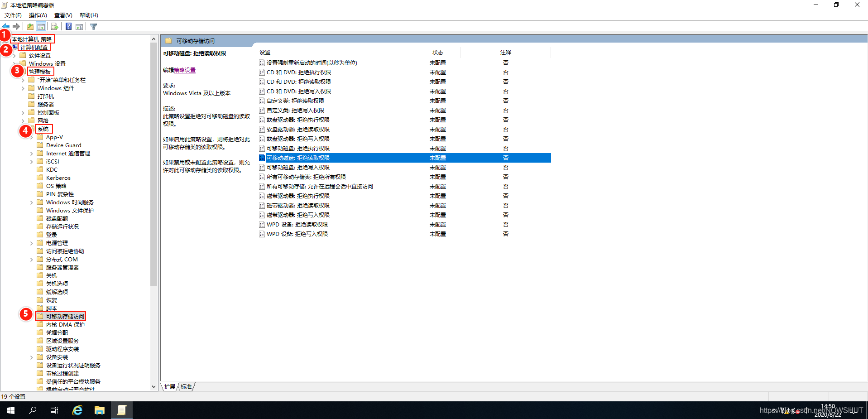Sort by the 状态 column header
The image size is (868, 419).
[x=437, y=53]
